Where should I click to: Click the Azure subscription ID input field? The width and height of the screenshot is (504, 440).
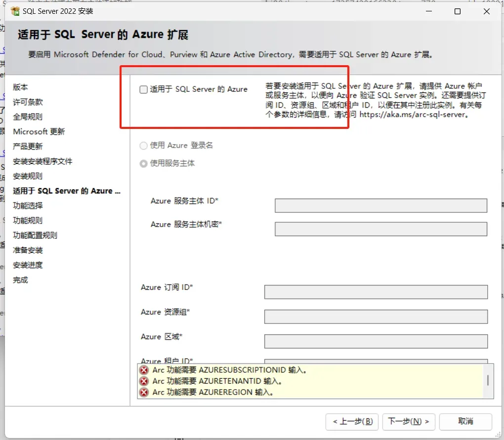point(376,292)
